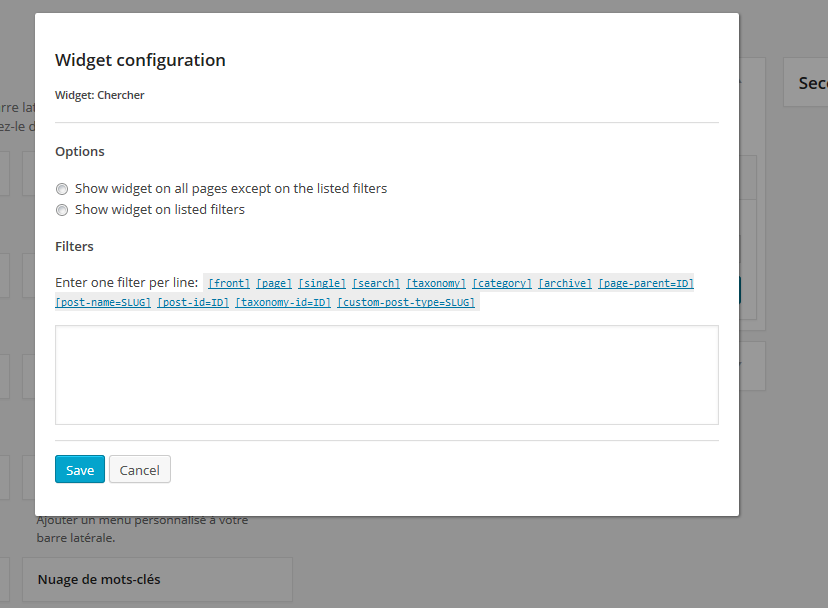
Task: Save the widget configuration
Action: click(x=80, y=469)
